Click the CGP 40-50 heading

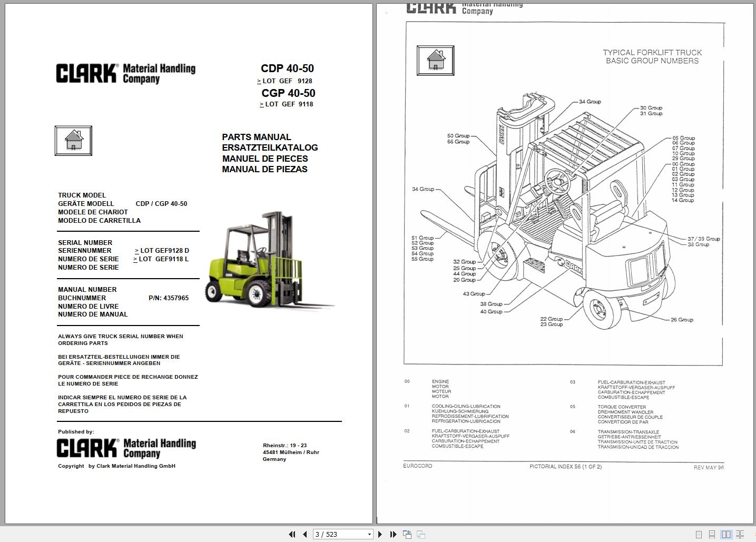(x=288, y=93)
